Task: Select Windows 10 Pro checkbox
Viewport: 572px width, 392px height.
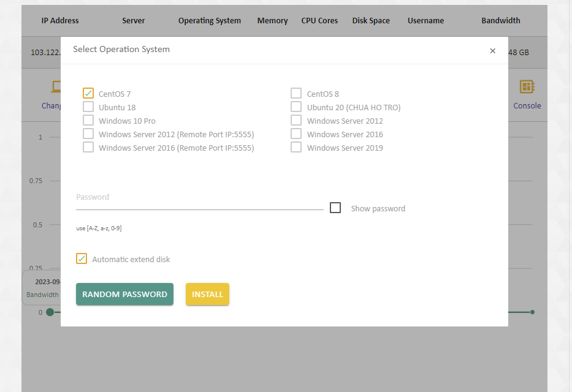Action: [x=88, y=121]
